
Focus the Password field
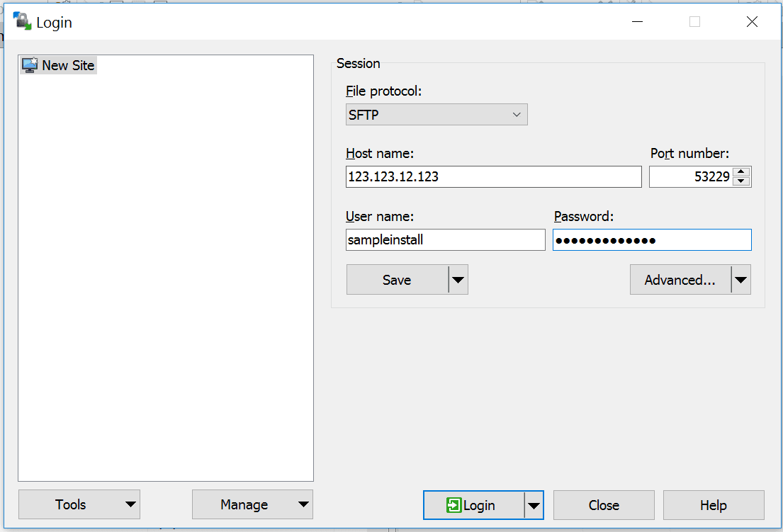[652, 239]
